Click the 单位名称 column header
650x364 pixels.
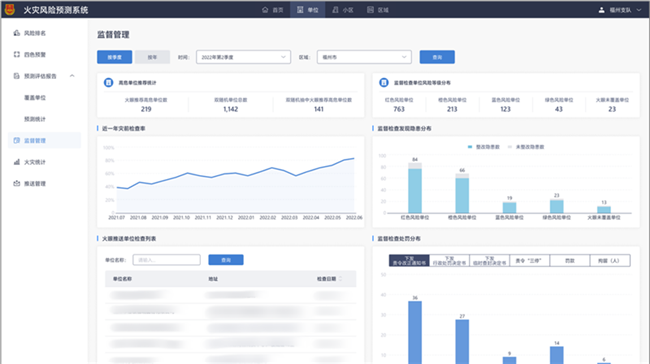click(x=122, y=279)
